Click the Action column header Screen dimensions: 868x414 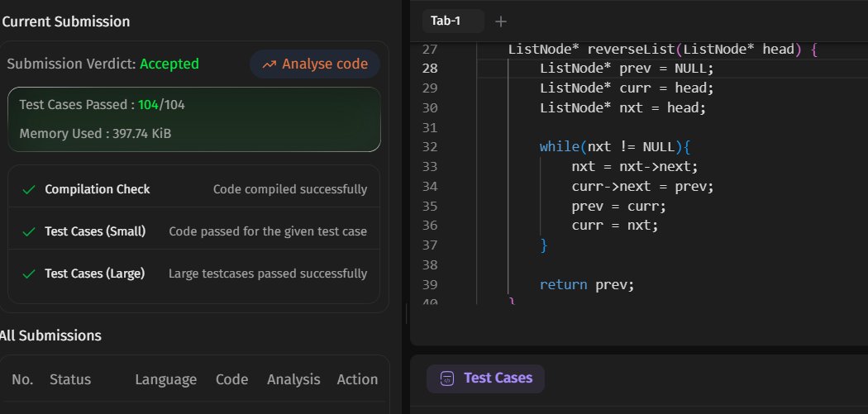(358, 379)
